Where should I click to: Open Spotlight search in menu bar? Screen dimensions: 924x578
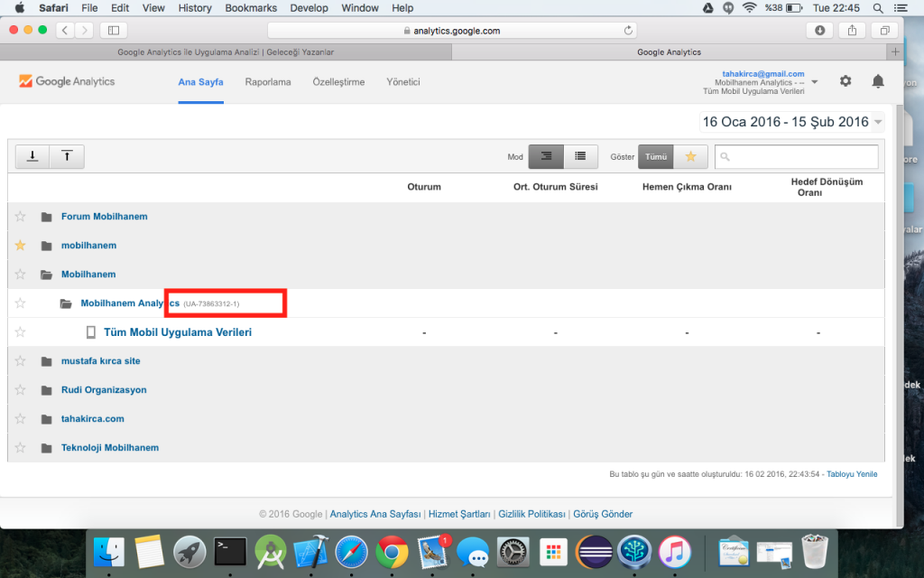click(x=878, y=7)
